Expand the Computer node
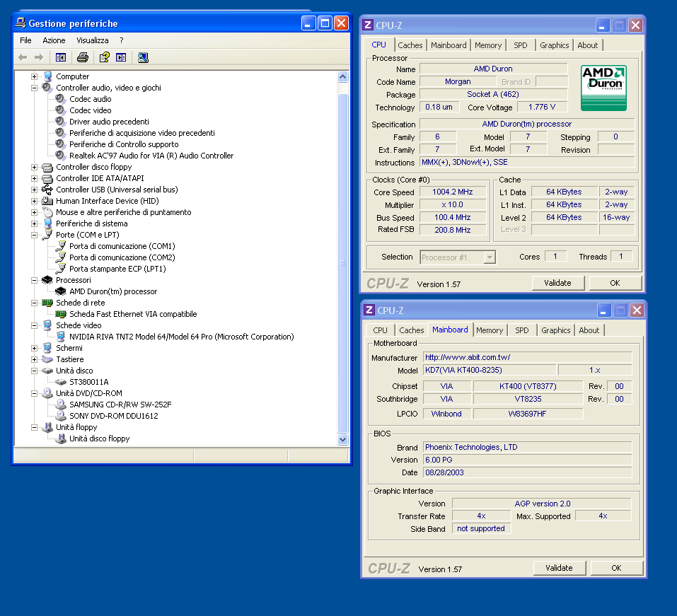Image resolution: width=677 pixels, height=616 pixels. tap(34, 76)
